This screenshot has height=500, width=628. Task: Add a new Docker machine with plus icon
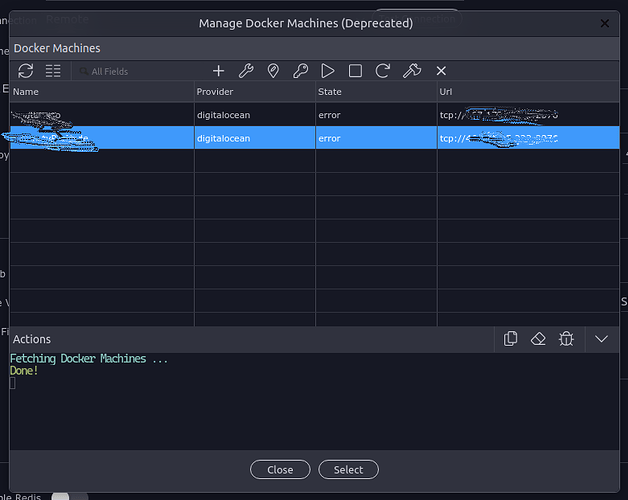coord(218,71)
